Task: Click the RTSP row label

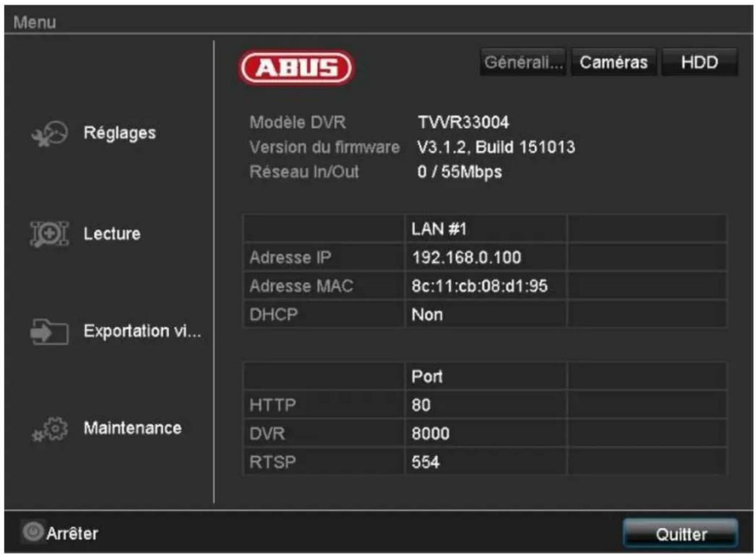Action: (x=272, y=463)
